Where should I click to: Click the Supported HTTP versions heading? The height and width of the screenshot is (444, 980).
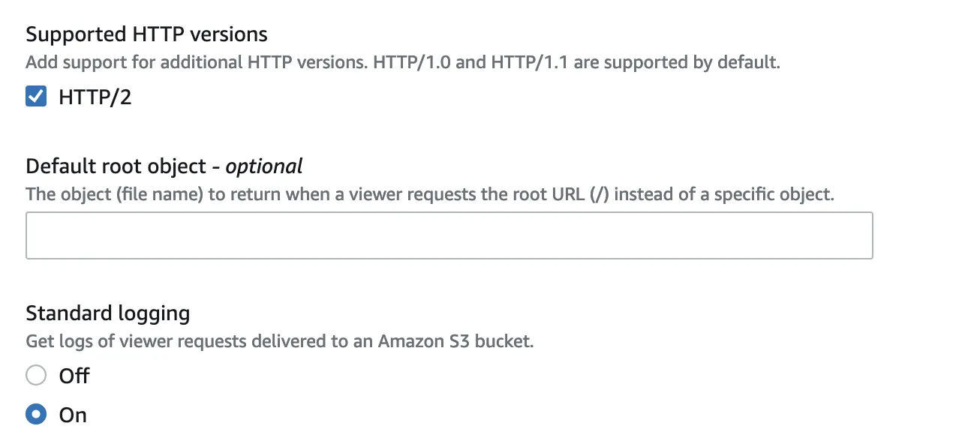click(146, 34)
